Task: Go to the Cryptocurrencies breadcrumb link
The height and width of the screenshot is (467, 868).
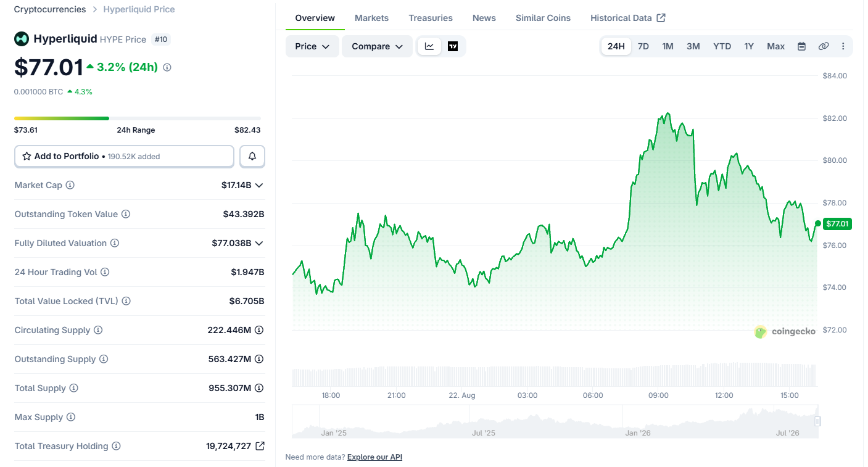Action: 50,9
